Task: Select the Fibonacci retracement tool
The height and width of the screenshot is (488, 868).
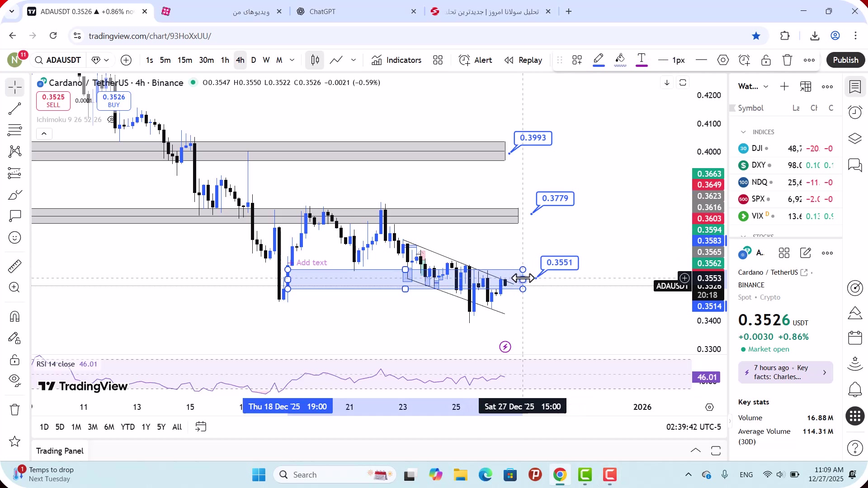Action: 15,130
